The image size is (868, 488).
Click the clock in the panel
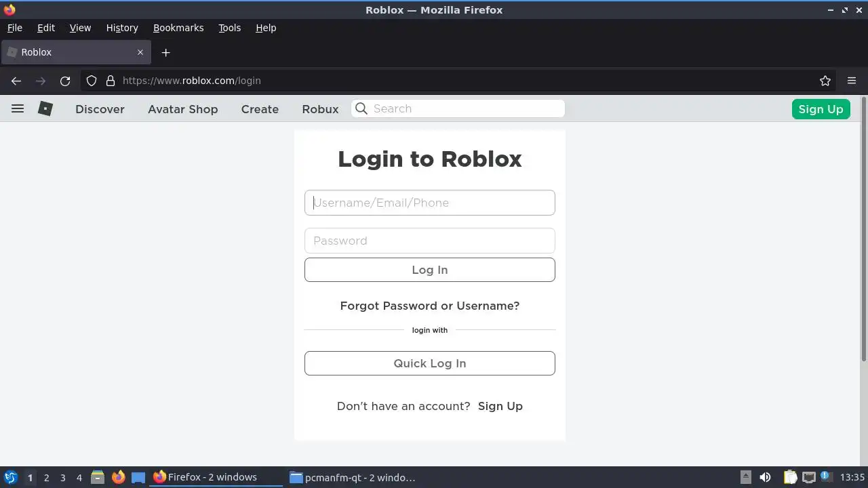tap(852, 477)
